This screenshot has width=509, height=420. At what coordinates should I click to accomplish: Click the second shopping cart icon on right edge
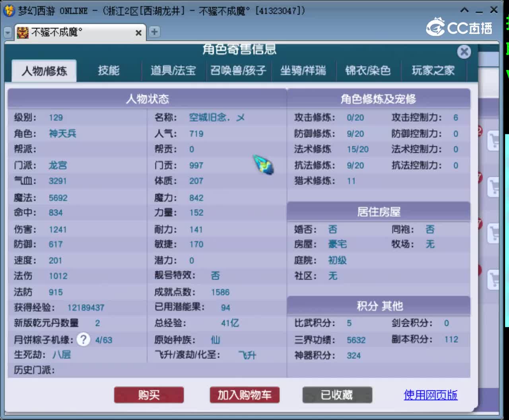493,187
